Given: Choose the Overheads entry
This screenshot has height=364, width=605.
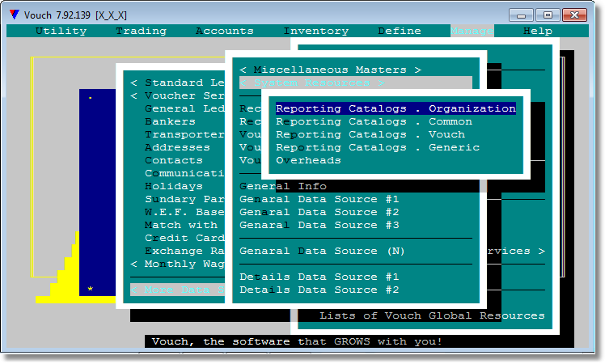Looking at the screenshot, I should (308, 161).
